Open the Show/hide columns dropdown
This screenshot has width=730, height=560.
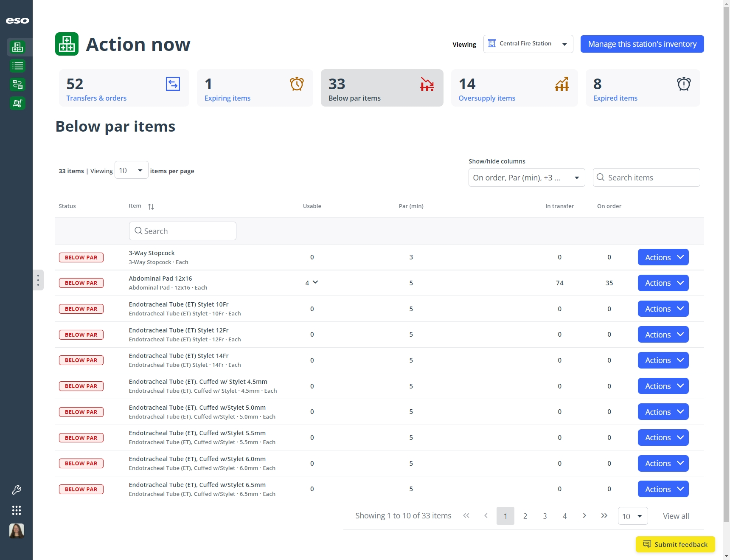[527, 177]
